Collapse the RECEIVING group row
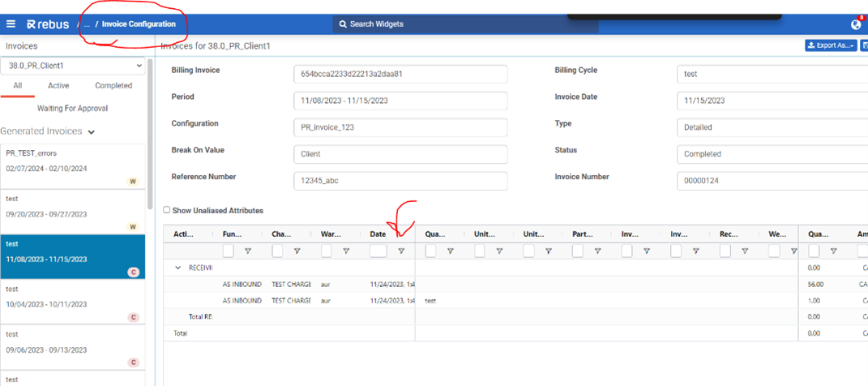868x386 pixels. point(178,268)
